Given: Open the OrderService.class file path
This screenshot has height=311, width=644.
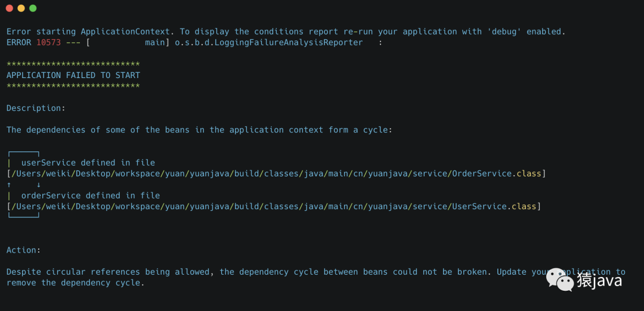Looking at the screenshot, I should coord(276,173).
